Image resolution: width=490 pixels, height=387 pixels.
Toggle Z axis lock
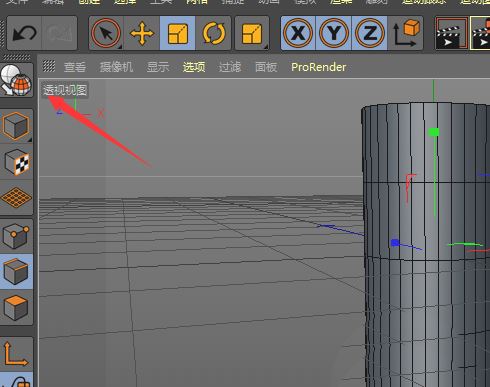point(370,33)
